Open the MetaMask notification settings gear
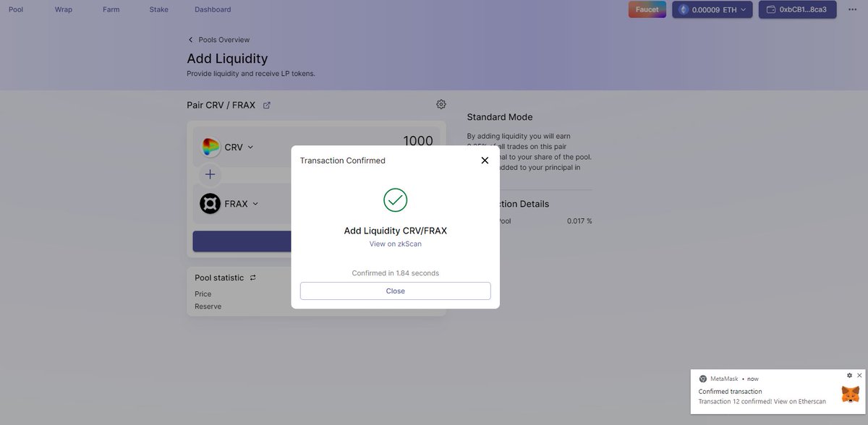Image resolution: width=868 pixels, height=425 pixels. (x=850, y=376)
